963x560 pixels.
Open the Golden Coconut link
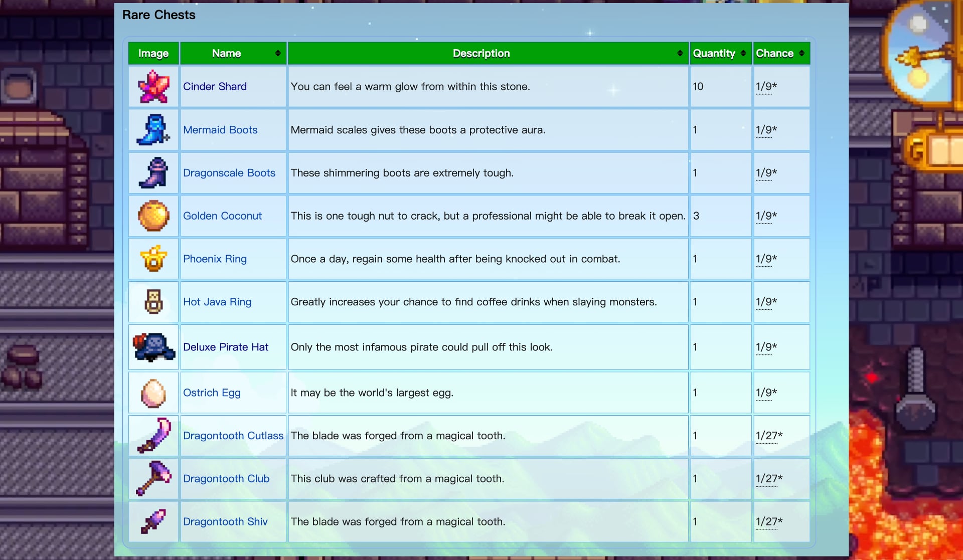click(x=222, y=216)
